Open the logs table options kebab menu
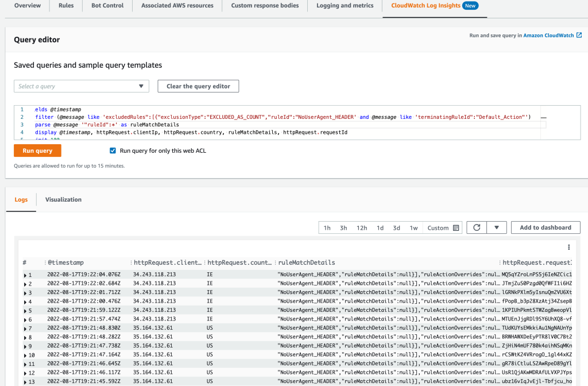 [x=568, y=246]
